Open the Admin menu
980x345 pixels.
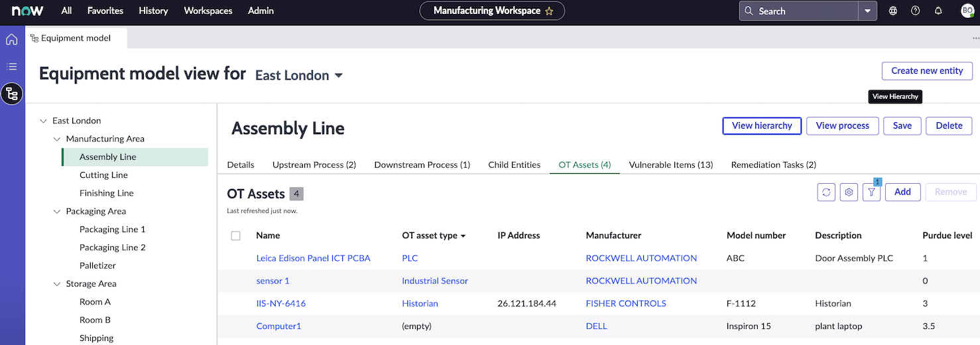[261, 11]
